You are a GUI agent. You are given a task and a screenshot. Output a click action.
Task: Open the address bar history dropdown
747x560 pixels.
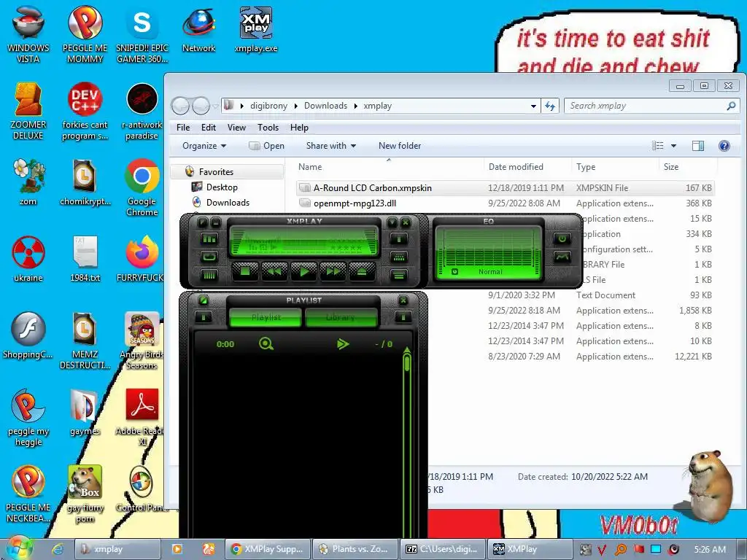coord(533,106)
